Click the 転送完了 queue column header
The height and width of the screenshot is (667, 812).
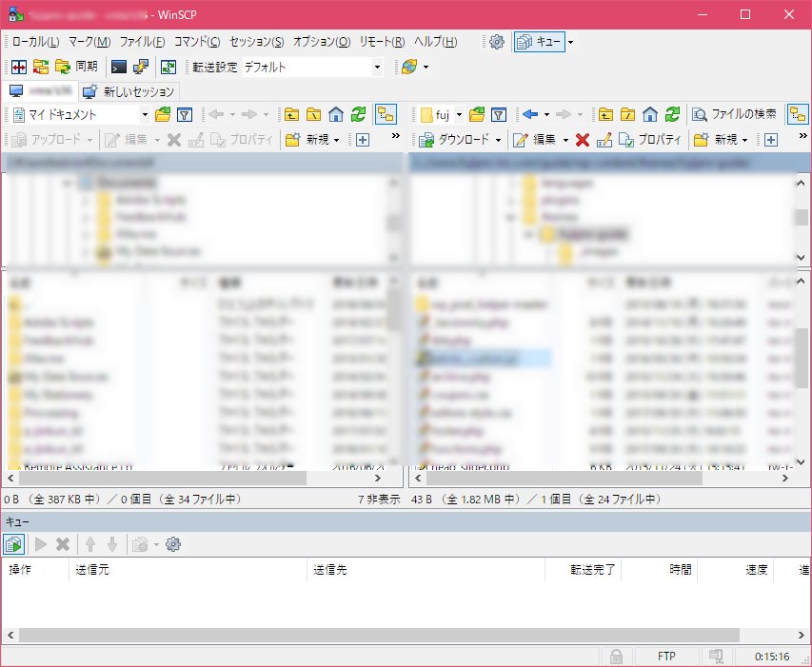tap(583, 570)
